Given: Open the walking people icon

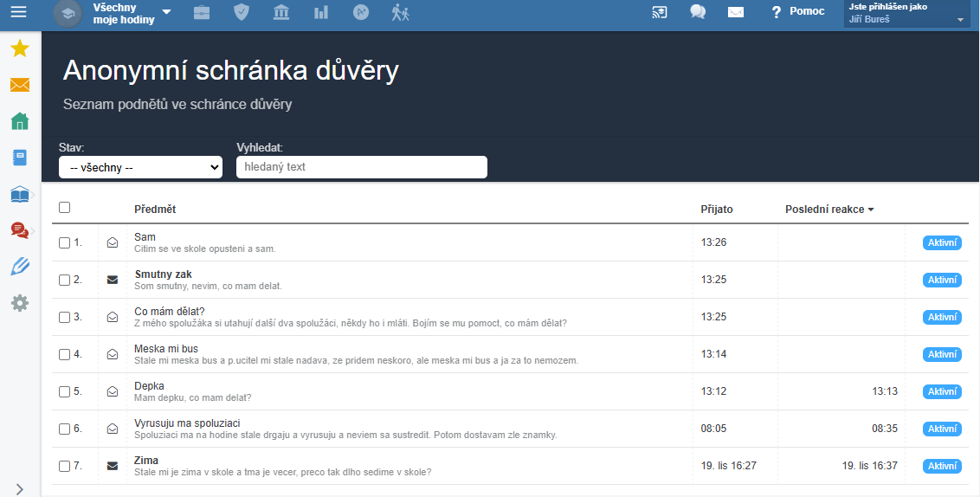Looking at the screenshot, I should (x=401, y=12).
